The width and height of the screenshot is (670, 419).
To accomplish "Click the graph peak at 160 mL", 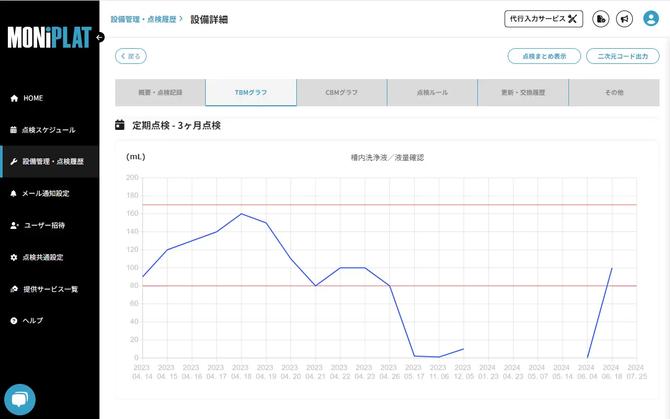I will pyautogui.click(x=241, y=214).
